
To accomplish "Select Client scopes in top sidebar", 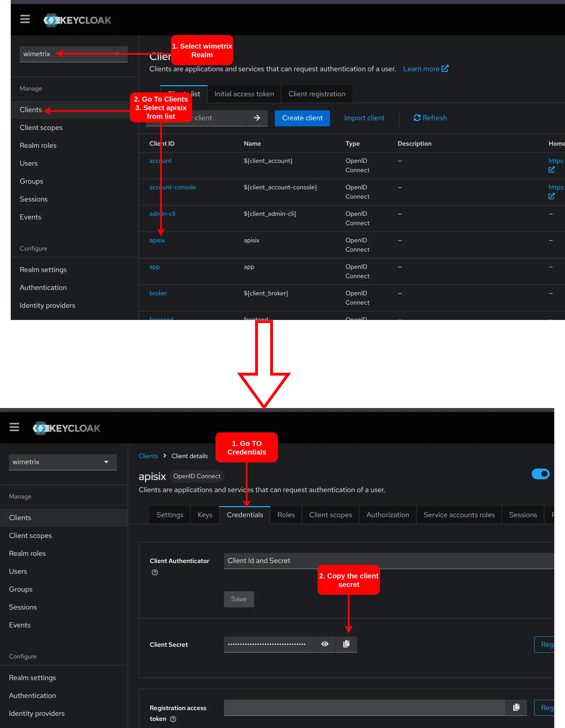I will (x=74, y=127).
